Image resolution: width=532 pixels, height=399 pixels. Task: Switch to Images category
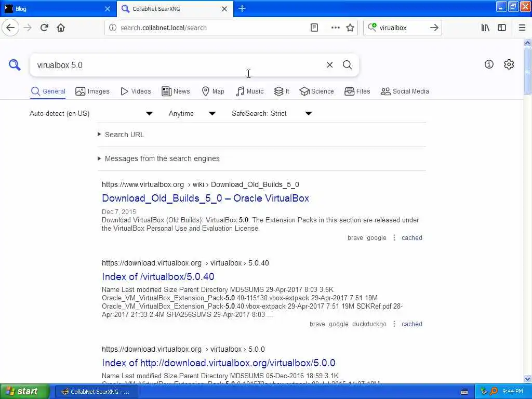pyautogui.click(x=92, y=91)
